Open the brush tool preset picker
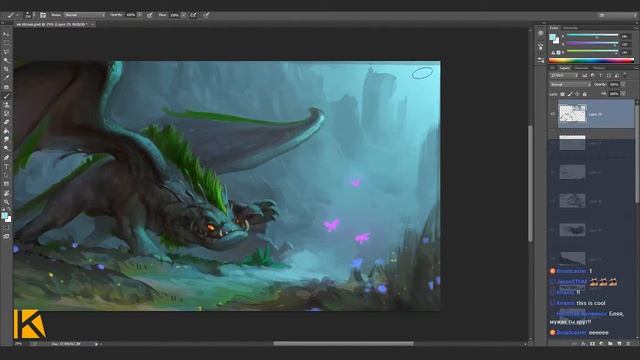This screenshot has width=640, height=360. (12, 15)
